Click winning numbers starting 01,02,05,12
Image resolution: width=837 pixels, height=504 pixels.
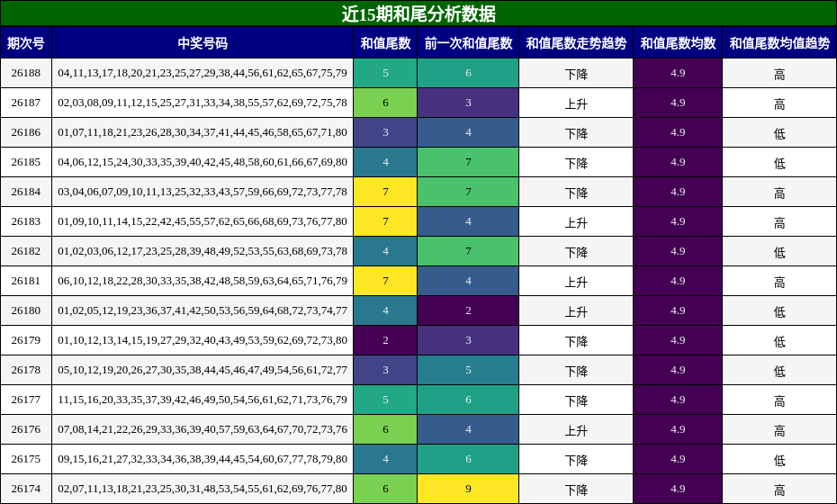point(202,310)
